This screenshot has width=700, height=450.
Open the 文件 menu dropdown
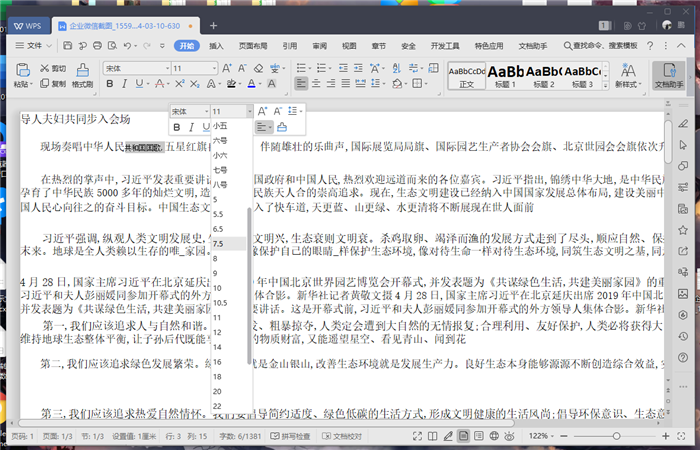click(34, 46)
